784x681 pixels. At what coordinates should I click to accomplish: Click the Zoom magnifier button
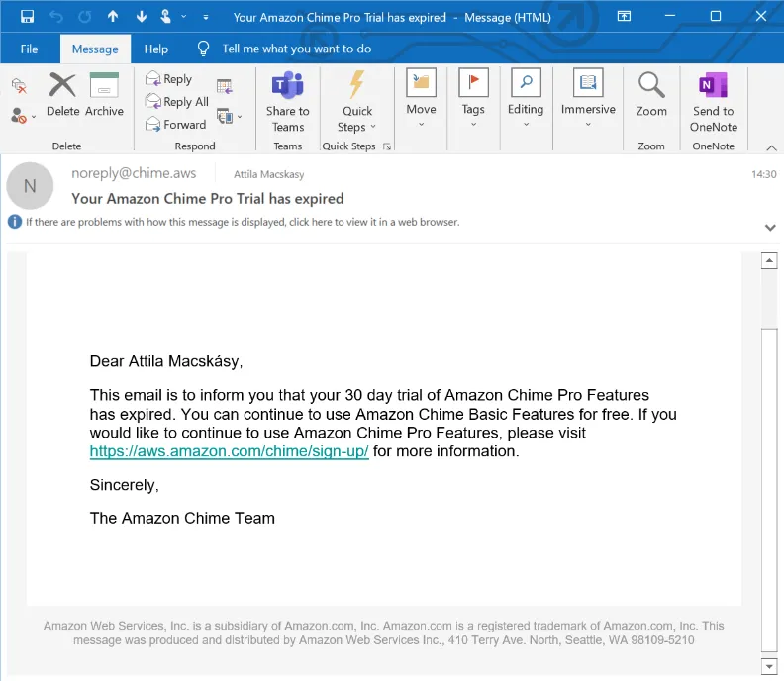651,95
